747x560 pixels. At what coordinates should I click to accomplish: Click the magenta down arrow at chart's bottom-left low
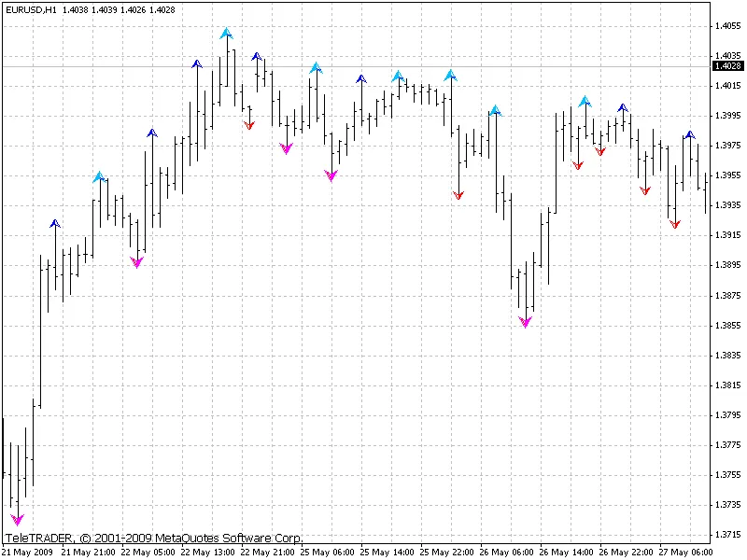pyautogui.click(x=17, y=520)
